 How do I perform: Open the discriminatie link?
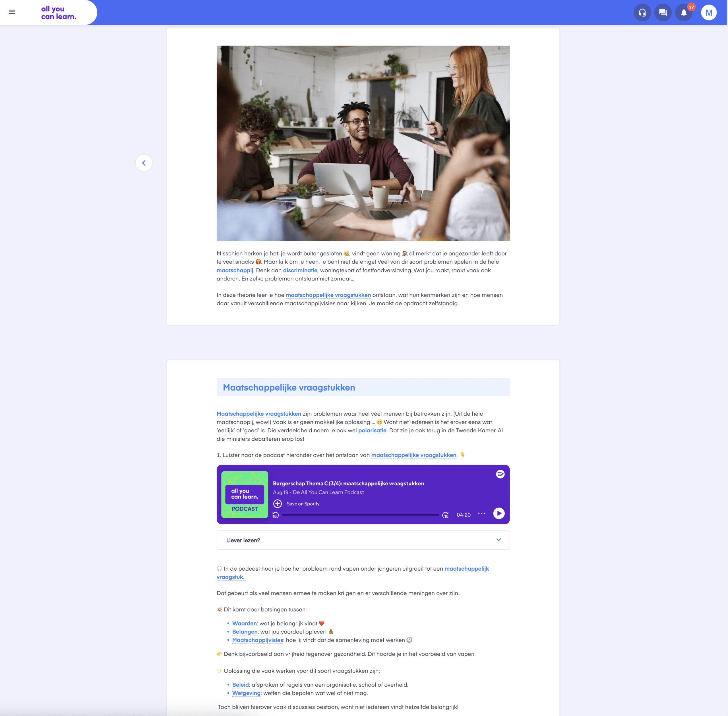click(x=300, y=270)
